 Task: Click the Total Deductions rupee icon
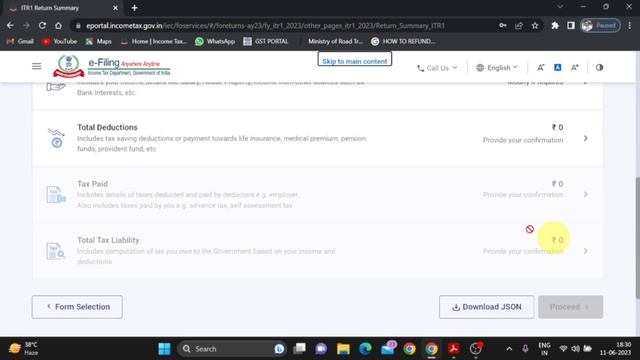(56, 138)
